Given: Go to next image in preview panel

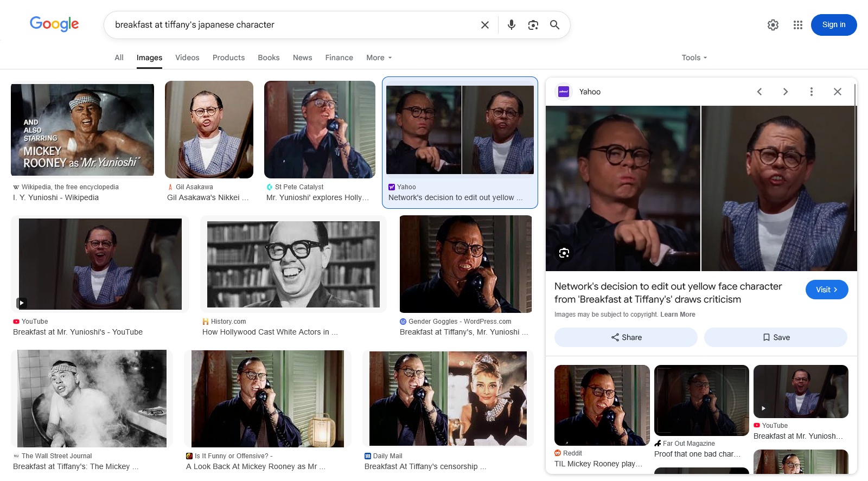Looking at the screenshot, I should pos(786,92).
